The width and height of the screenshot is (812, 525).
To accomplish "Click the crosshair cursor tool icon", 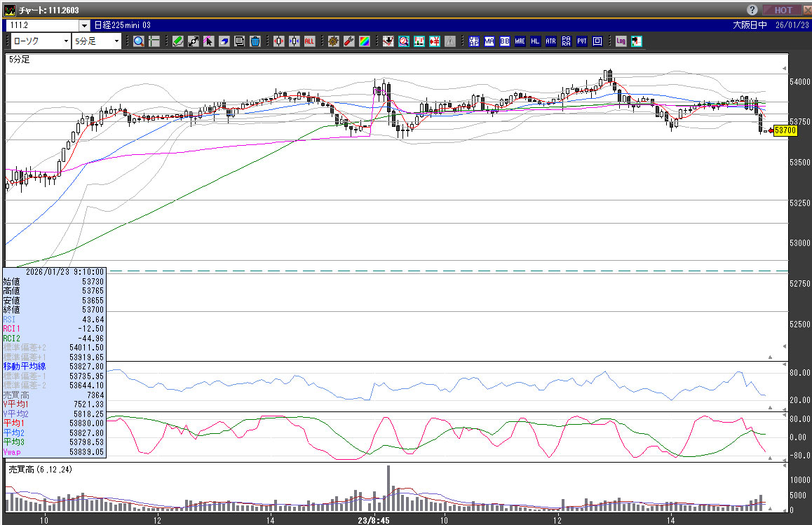I will point(154,41).
